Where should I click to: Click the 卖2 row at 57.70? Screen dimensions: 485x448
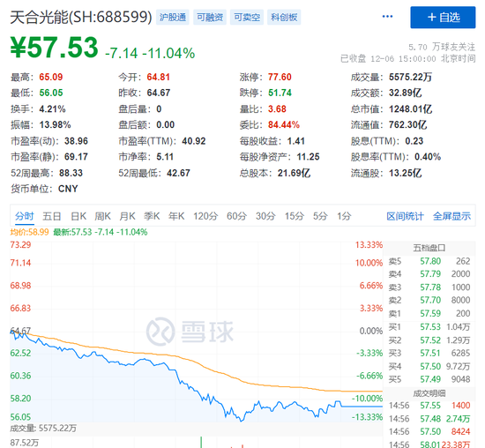(429, 300)
